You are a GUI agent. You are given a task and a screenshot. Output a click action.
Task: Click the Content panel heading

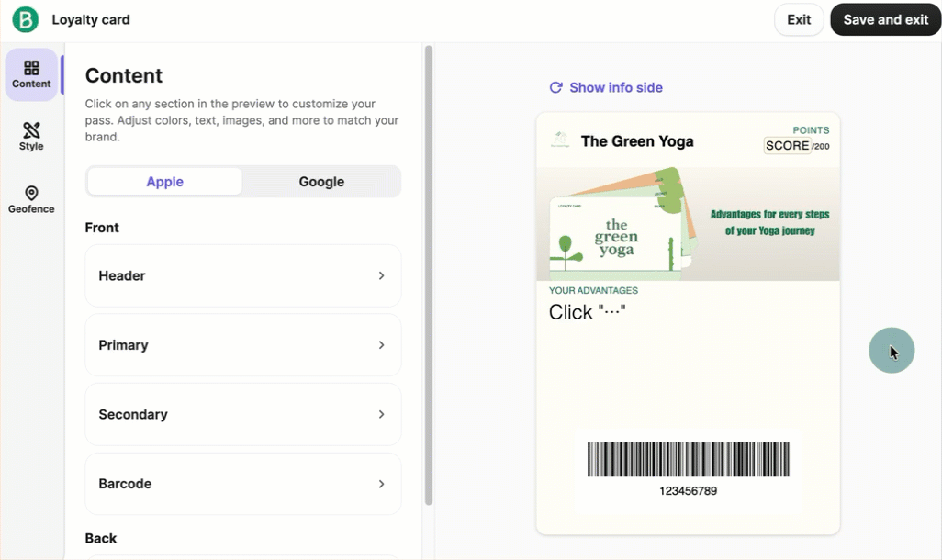[124, 75]
